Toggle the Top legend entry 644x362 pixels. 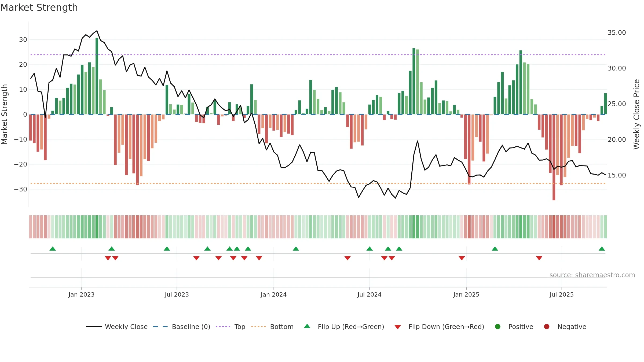click(x=230, y=327)
